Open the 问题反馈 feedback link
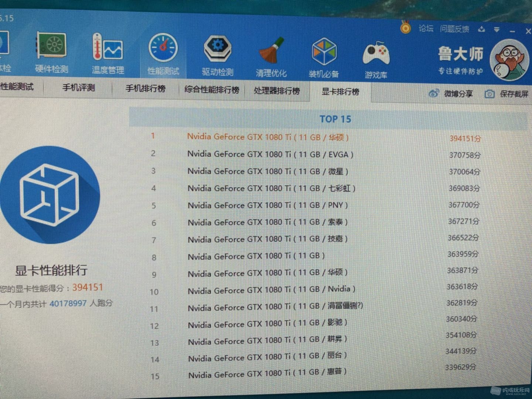Viewport: 532px width, 399px height. tap(454, 29)
